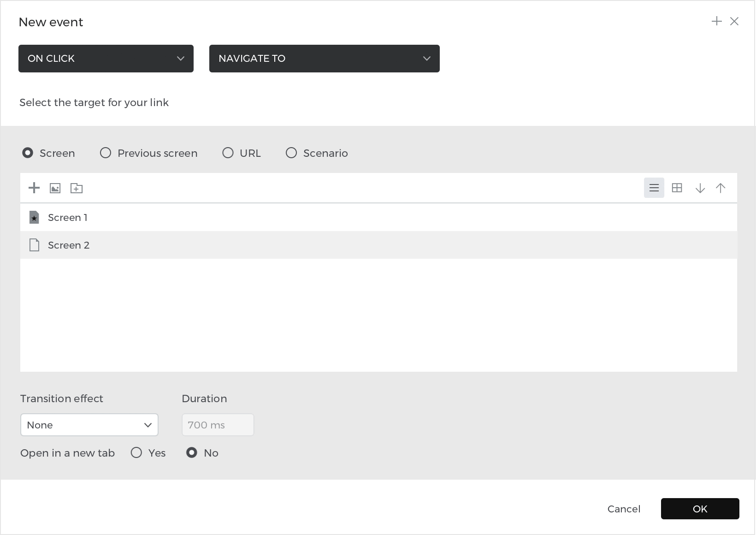The width and height of the screenshot is (756, 535).
Task: Click the Screen 1 home page icon
Action: point(34,217)
